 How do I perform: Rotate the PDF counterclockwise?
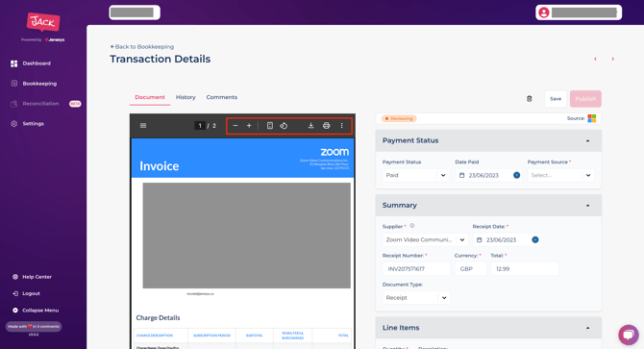(284, 126)
